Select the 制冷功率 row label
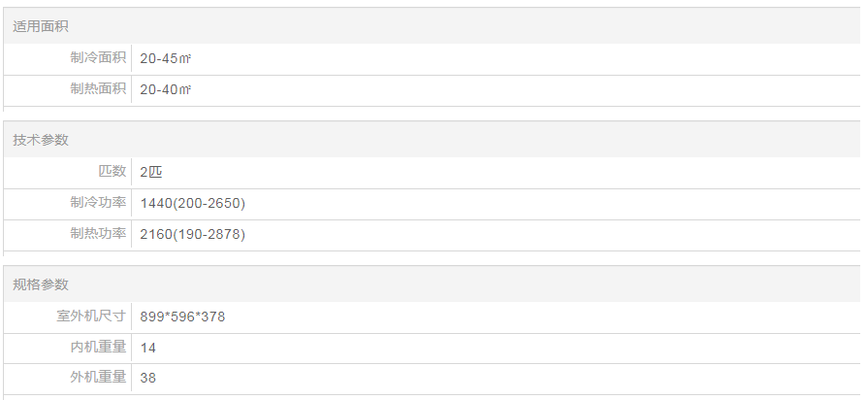 [98, 203]
